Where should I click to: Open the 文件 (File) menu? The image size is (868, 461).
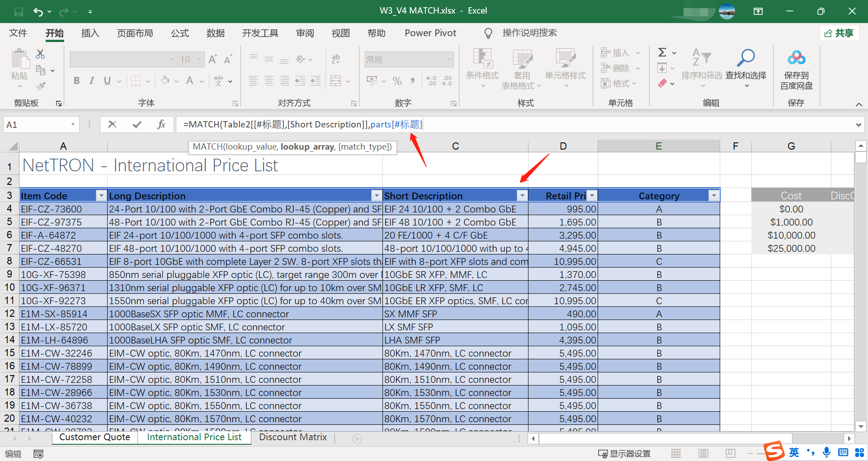click(18, 33)
